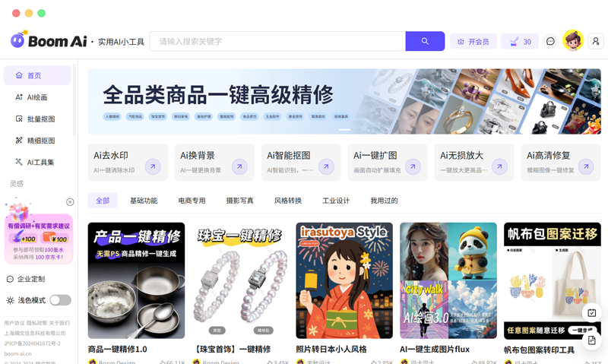Open the arrow icon on Ai高清修复 card
608x364 pixels.
pyautogui.click(x=586, y=166)
